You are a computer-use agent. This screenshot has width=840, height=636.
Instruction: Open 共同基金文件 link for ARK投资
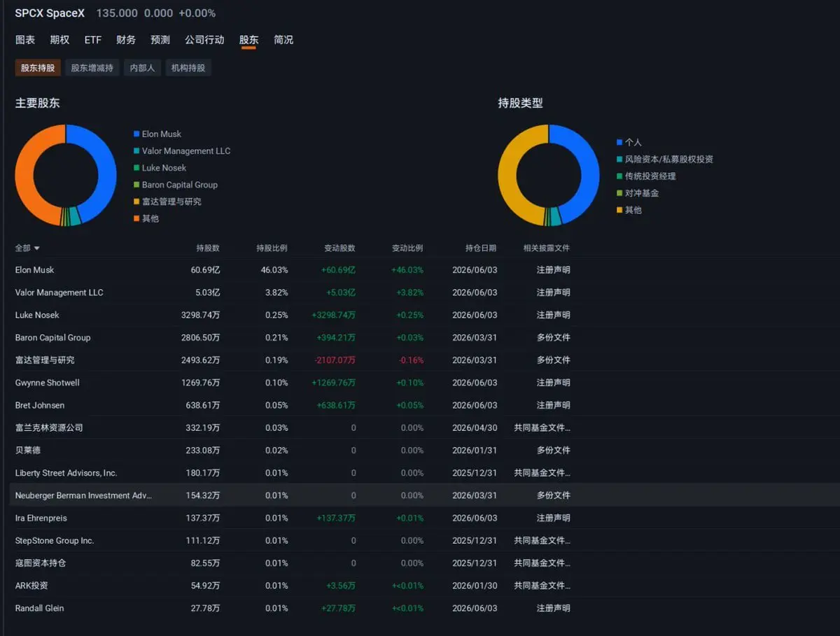[542, 586]
